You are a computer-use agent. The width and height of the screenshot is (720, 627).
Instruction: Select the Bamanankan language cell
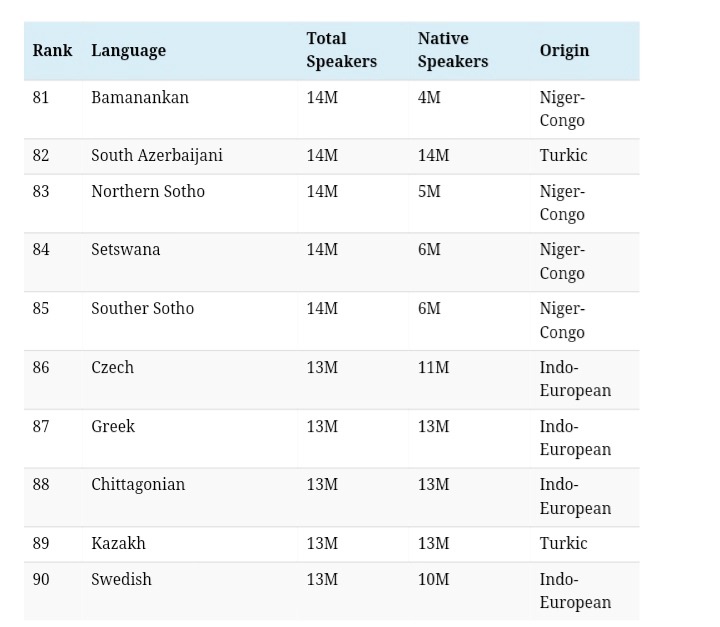[140, 97]
